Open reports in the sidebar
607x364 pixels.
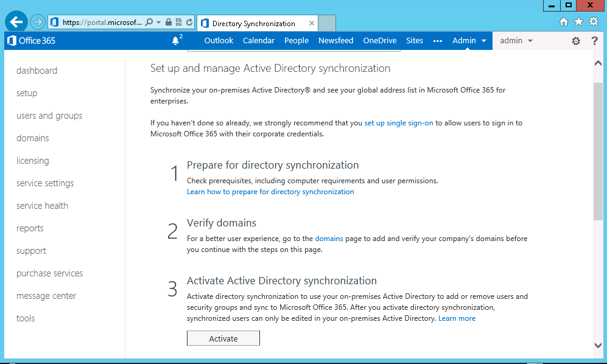[x=30, y=228]
